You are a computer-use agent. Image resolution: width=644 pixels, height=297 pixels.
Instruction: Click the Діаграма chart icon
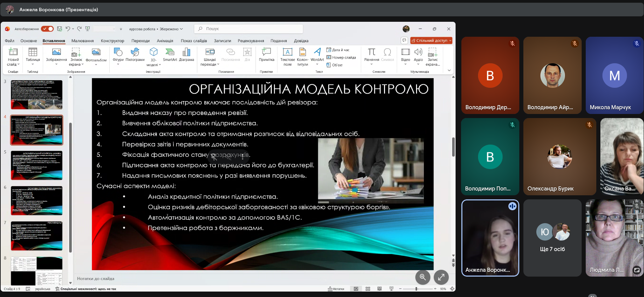pos(186,54)
